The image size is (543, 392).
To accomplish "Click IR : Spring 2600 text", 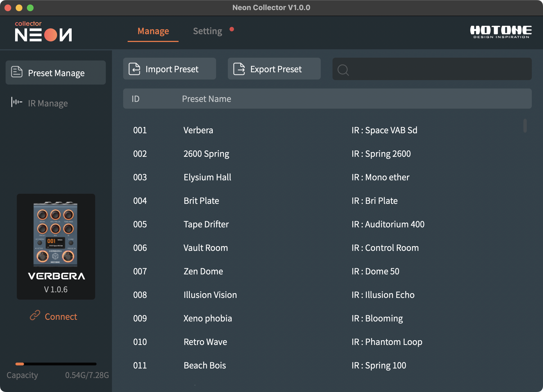I will [x=381, y=154].
